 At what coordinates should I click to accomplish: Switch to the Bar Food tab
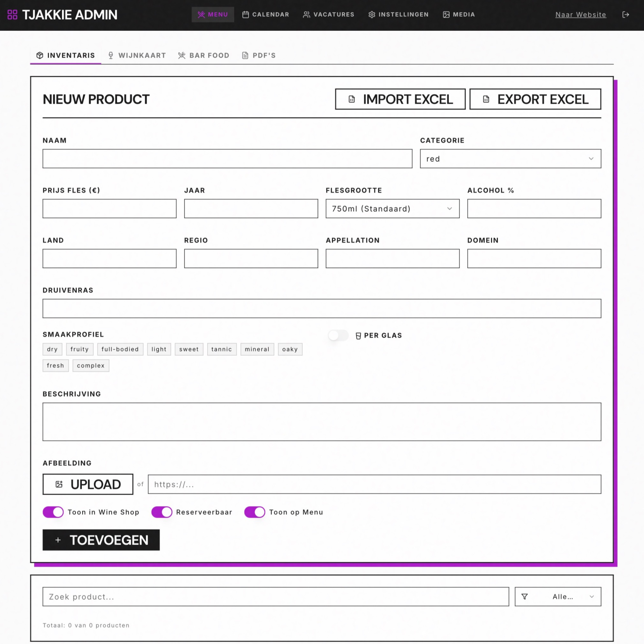[204, 55]
